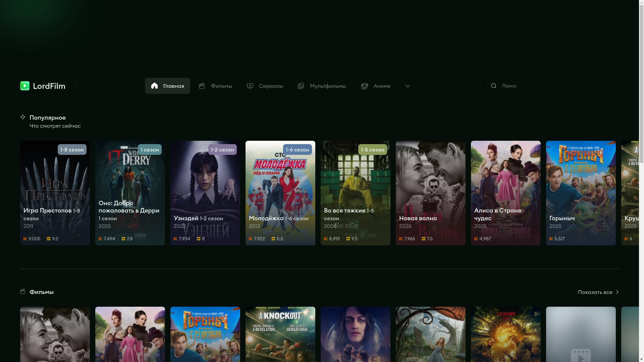The image size is (644, 362).
Task: Click the rating 7.934 on the Уэнздей card
Action: point(182,239)
